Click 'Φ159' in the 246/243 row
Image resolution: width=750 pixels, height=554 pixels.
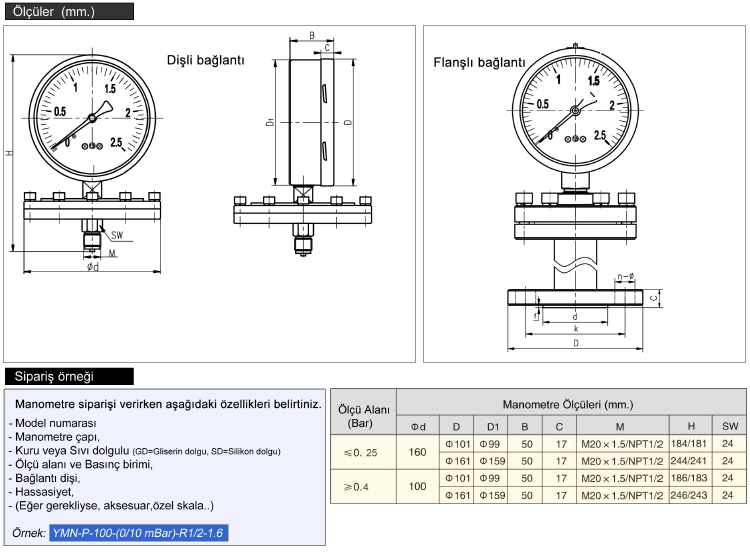[492, 495]
